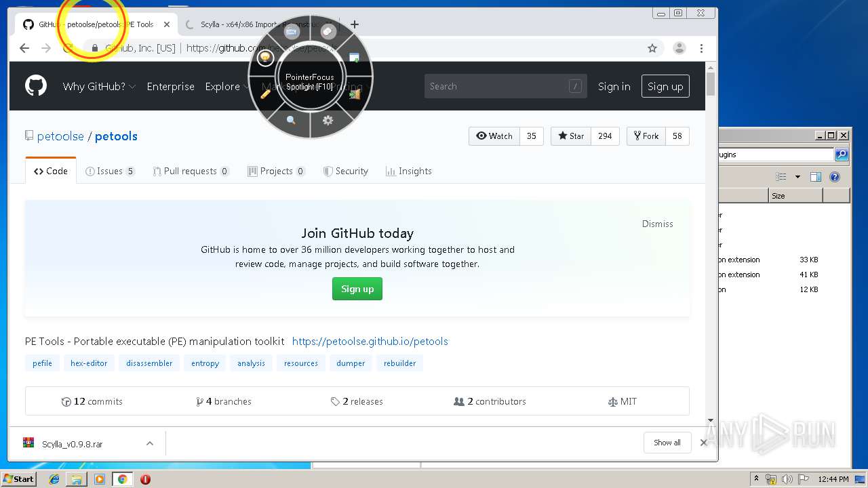The image size is (868, 488).
Task: Click red Opera-like taskbar icon
Action: [145, 479]
